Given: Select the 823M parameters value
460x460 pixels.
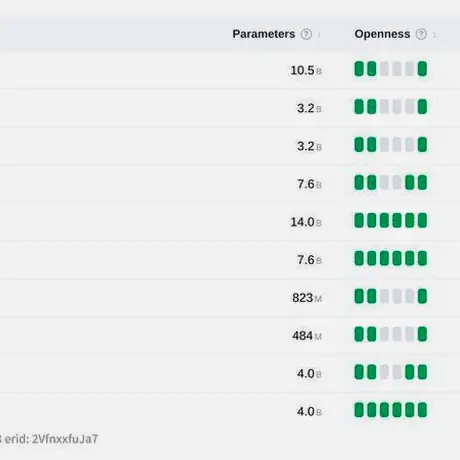Looking at the screenshot, I should [x=307, y=298].
